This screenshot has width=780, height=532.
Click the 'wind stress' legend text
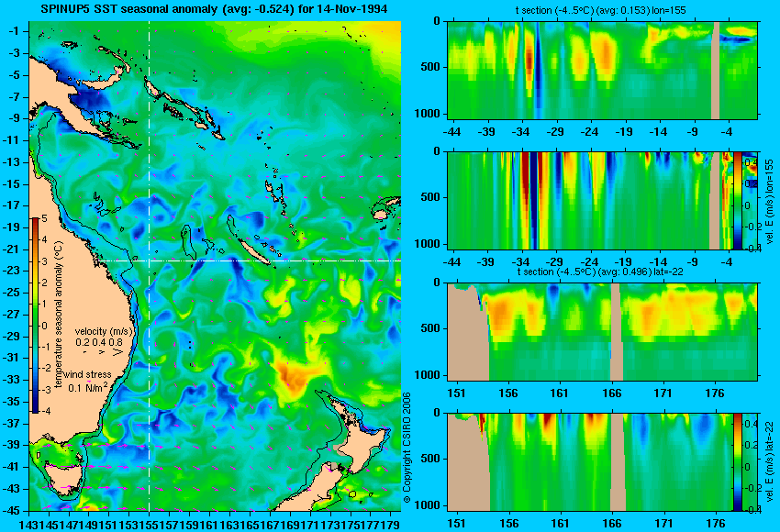click(x=87, y=374)
